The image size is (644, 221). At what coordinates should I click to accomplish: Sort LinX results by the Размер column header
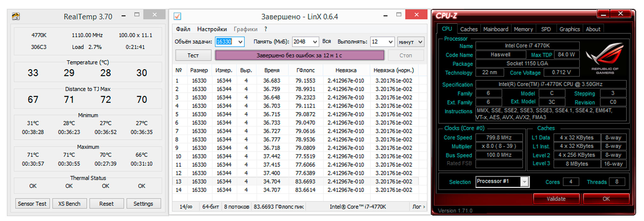tap(199, 70)
